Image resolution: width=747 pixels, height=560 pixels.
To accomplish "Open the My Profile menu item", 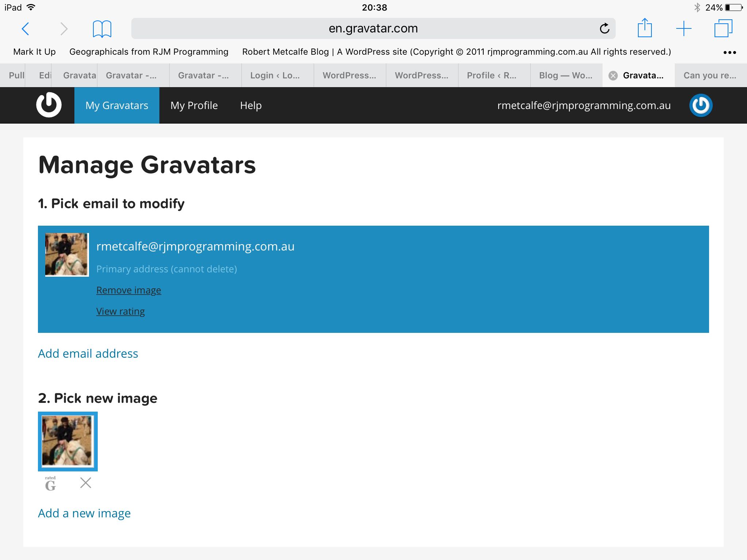I will 194,105.
